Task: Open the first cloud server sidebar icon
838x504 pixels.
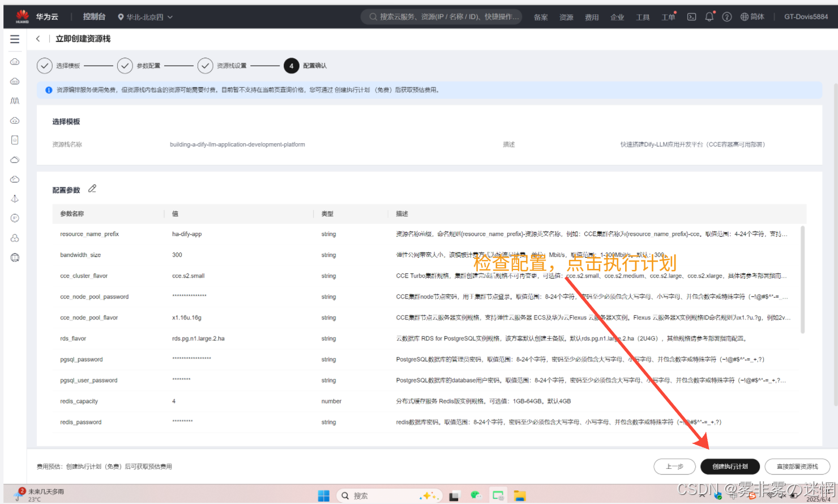Action: coord(15,62)
